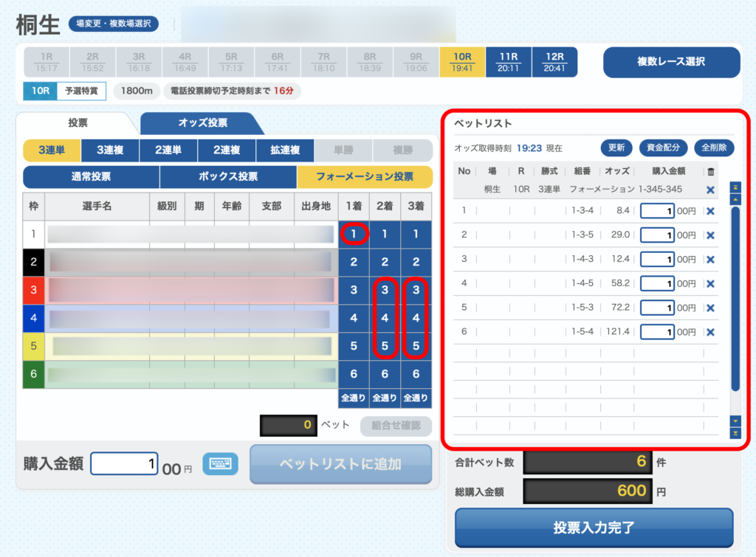Click the 資金配分 button
Viewport: 756px width, 557px height.
(662, 148)
